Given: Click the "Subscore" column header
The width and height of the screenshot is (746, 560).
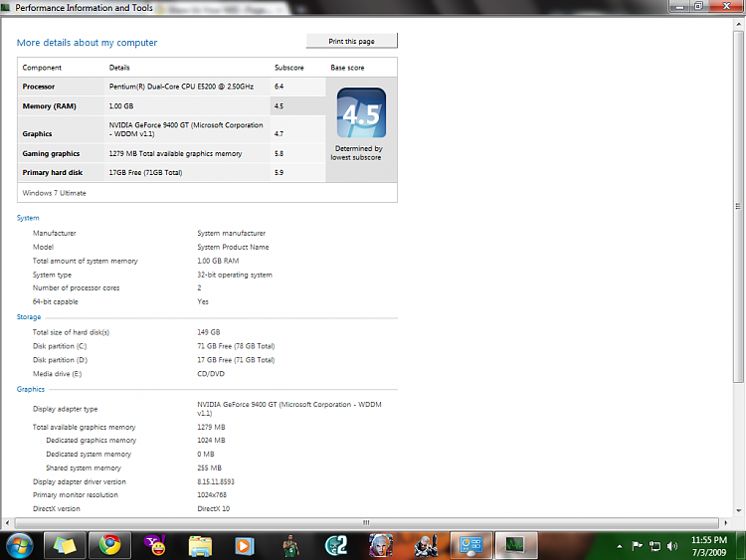Looking at the screenshot, I should 288,68.
